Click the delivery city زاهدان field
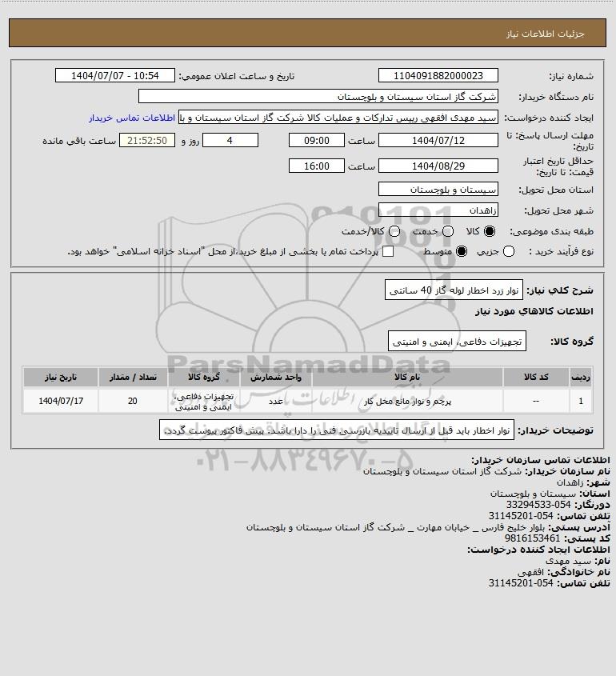The image size is (616, 676). [438, 210]
